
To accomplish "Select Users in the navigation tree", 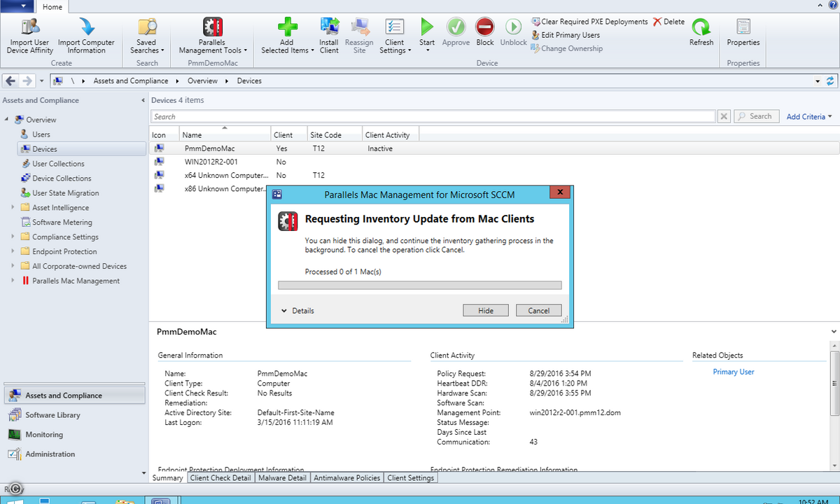I will pos(41,134).
